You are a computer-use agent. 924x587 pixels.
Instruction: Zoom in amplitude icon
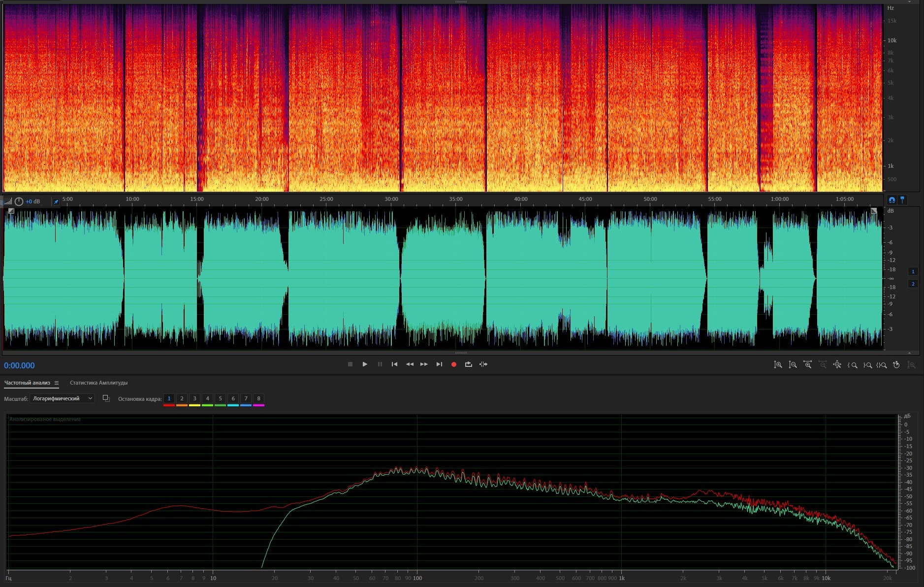[x=778, y=365]
